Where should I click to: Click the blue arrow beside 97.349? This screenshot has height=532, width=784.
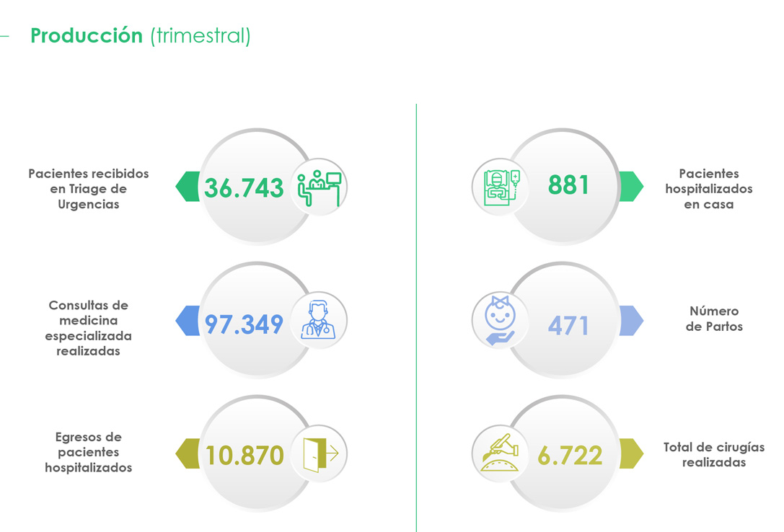(188, 320)
